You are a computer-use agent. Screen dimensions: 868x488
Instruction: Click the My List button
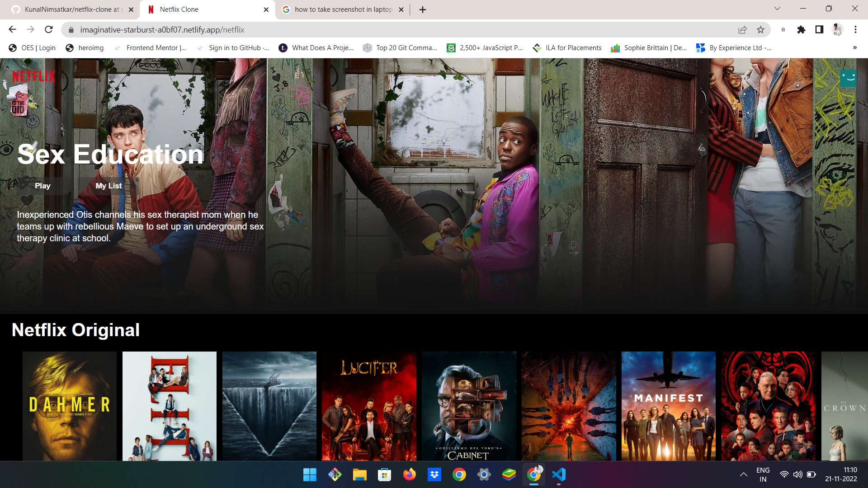pos(108,186)
